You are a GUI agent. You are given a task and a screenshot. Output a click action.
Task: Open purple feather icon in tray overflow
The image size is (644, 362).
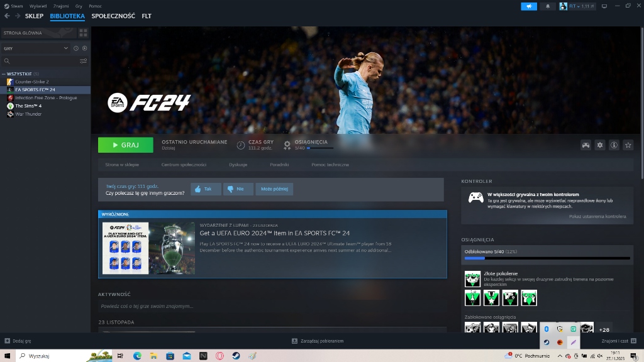click(x=574, y=343)
